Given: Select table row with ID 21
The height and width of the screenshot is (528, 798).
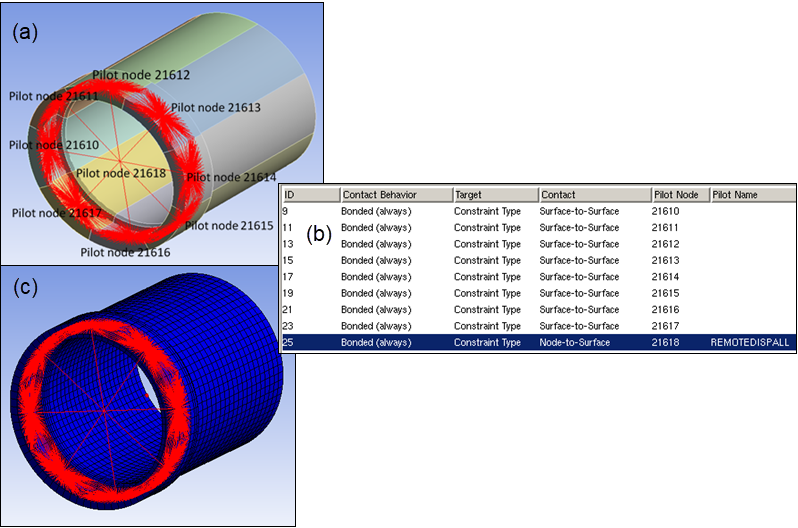Looking at the screenshot, I should (538, 310).
